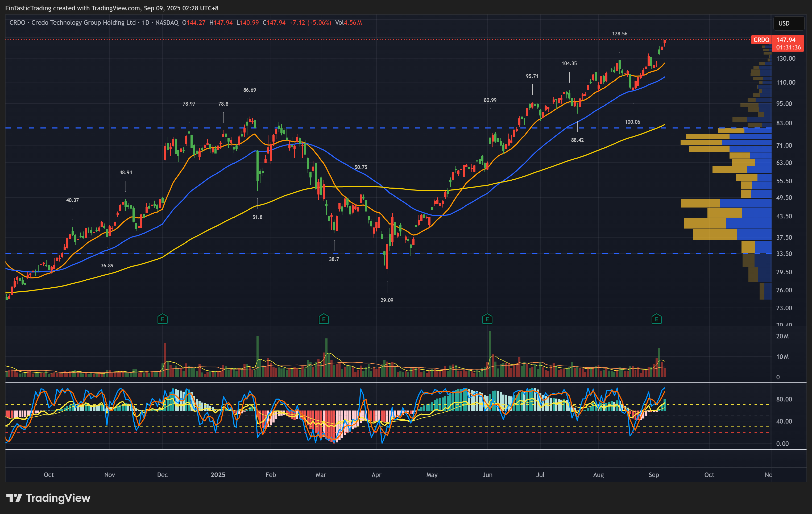Click the earnings E marker near June
The image size is (812, 514).
point(487,319)
